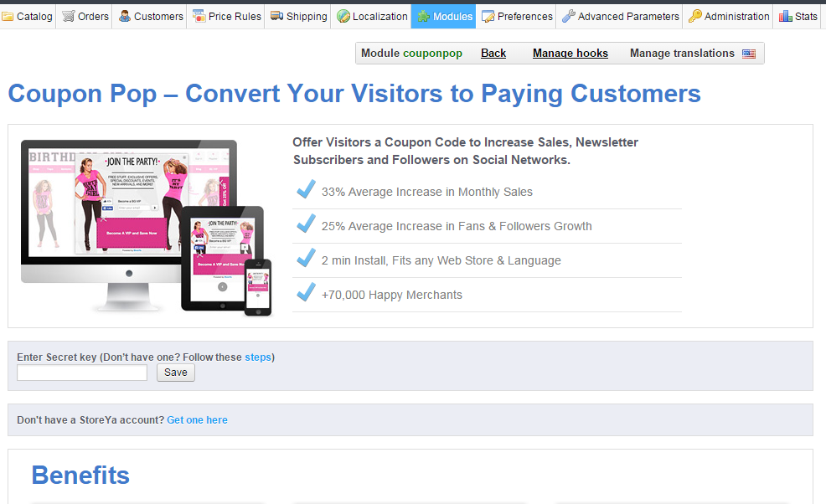The height and width of the screenshot is (504, 826).
Task: Click the Price Rules icon
Action: 199,16
